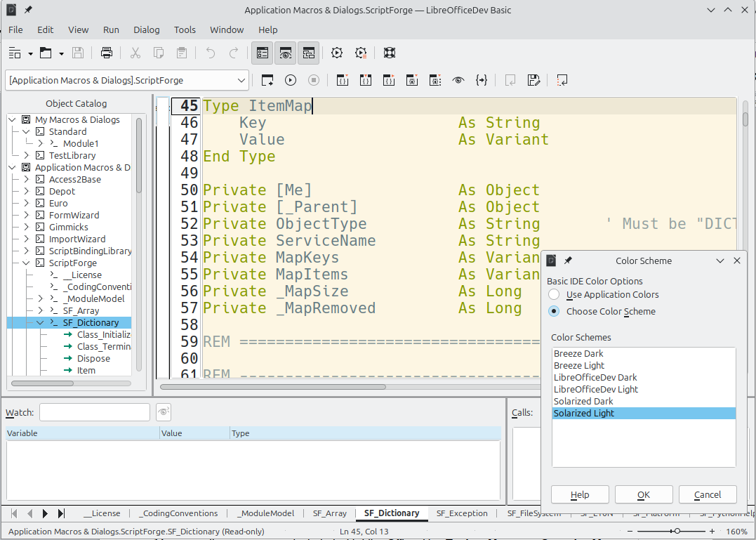Select the Use Application Colors radio button
Screen dimensions: 756x540
coord(553,295)
